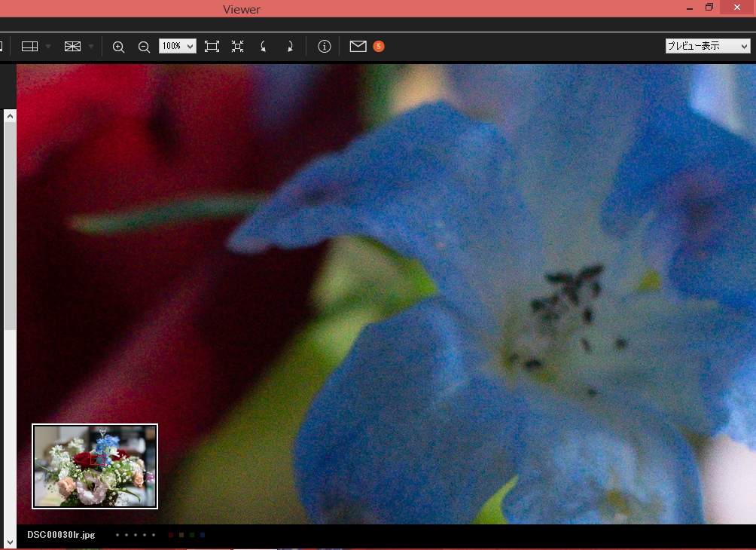Open the 100% zoom level dropdown
This screenshot has width=756, height=550.
pos(178,46)
